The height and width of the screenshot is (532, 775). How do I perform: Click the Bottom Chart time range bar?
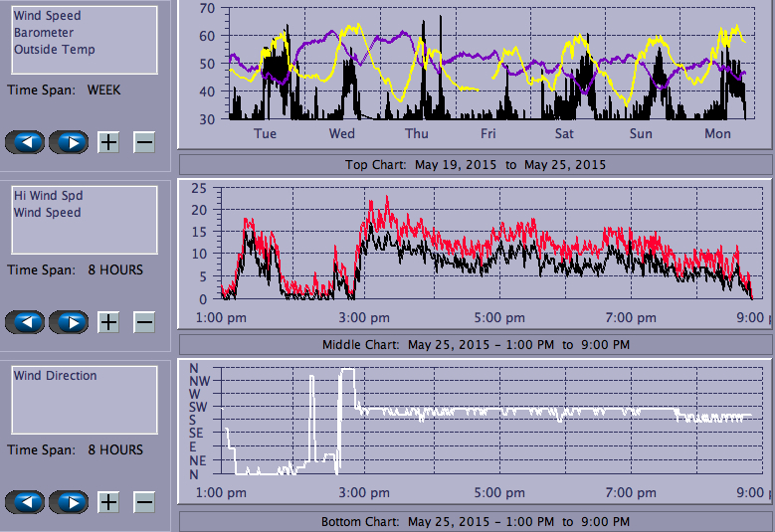tap(476, 522)
